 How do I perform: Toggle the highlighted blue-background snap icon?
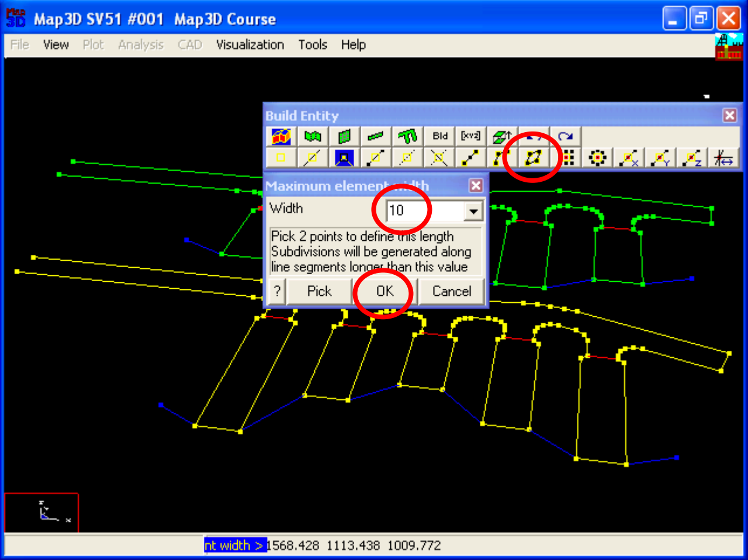click(x=344, y=157)
